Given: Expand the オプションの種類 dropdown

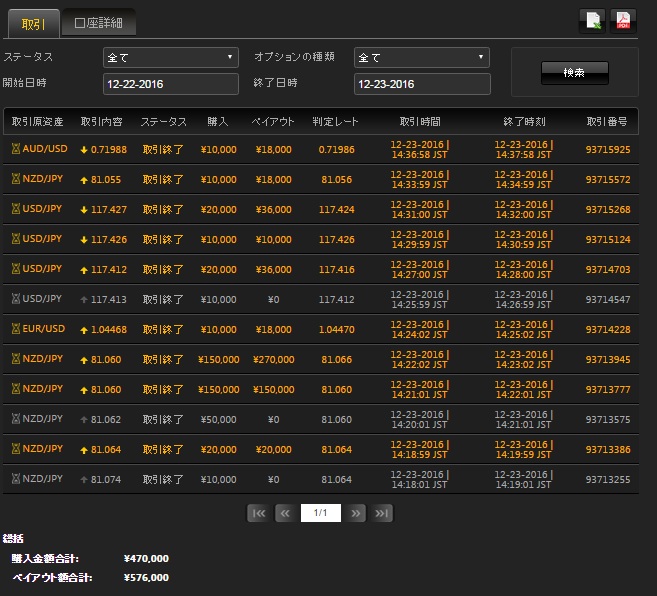Looking at the screenshot, I should pyautogui.click(x=421, y=57).
